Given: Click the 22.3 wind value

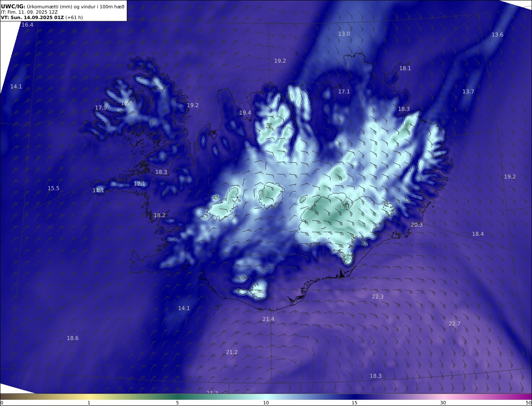Looking at the screenshot, I should click(x=378, y=297).
